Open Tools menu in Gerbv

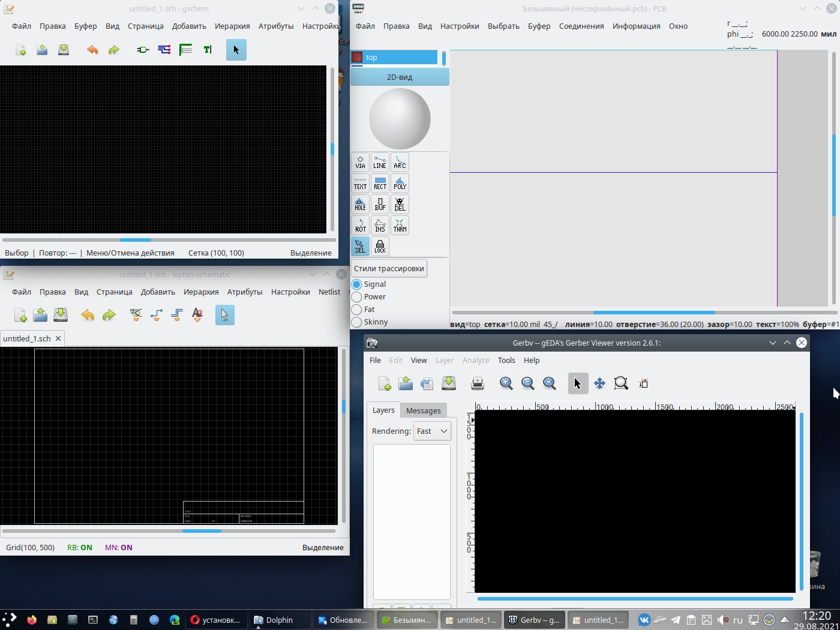[506, 361]
